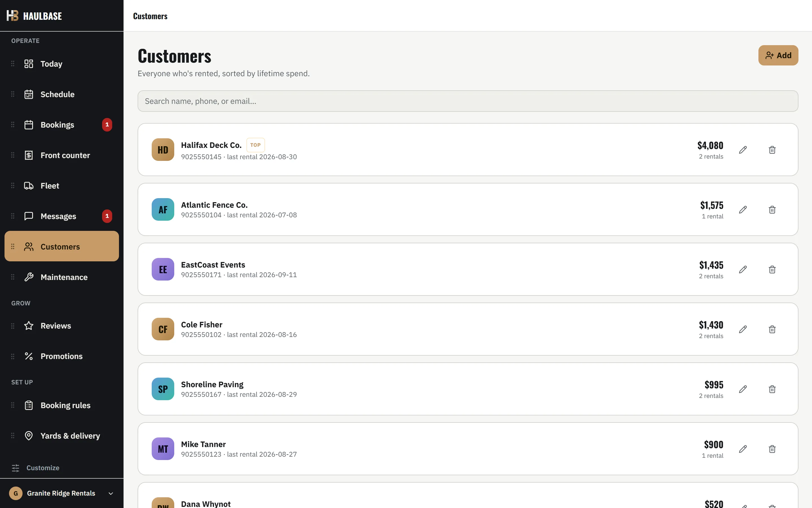Click the Maintenance wrench icon
This screenshot has height=508, width=812.
pos(29,277)
